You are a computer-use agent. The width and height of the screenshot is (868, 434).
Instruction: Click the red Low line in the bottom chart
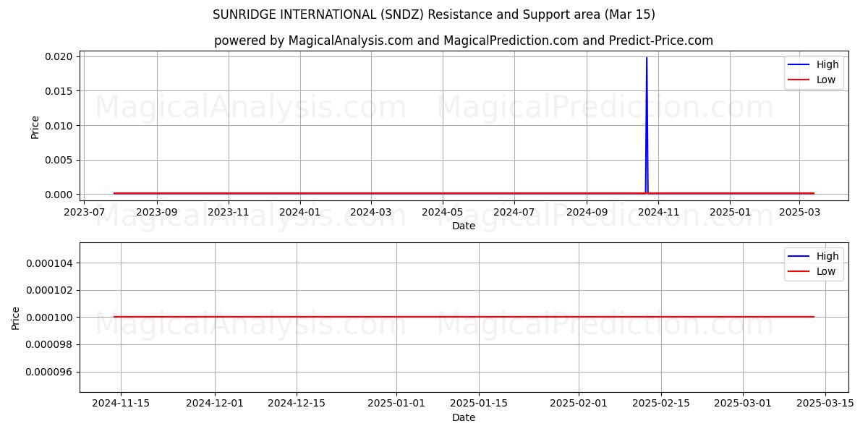[x=464, y=317]
